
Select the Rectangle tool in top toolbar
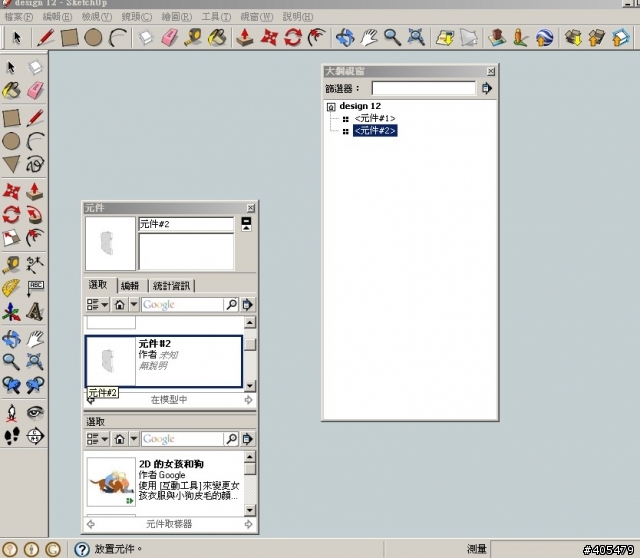tap(69, 37)
